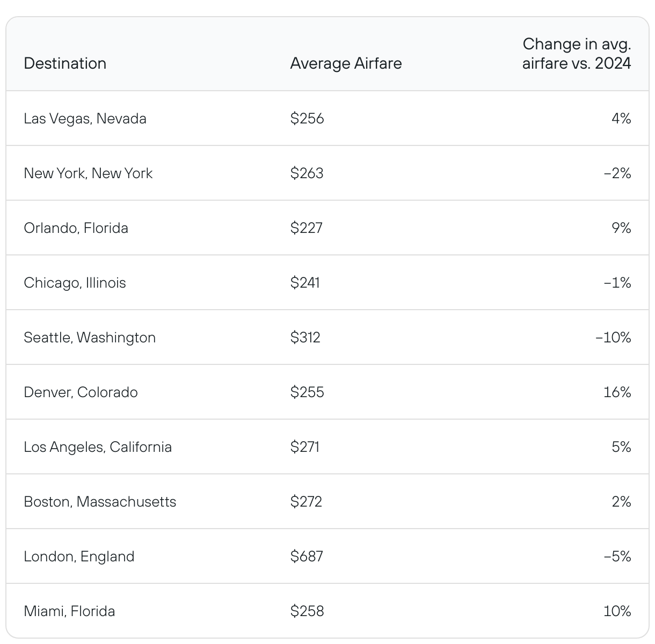Click the 9% change value
Image resolution: width=655 pixels, height=644 pixels.
(x=621, y=228)
